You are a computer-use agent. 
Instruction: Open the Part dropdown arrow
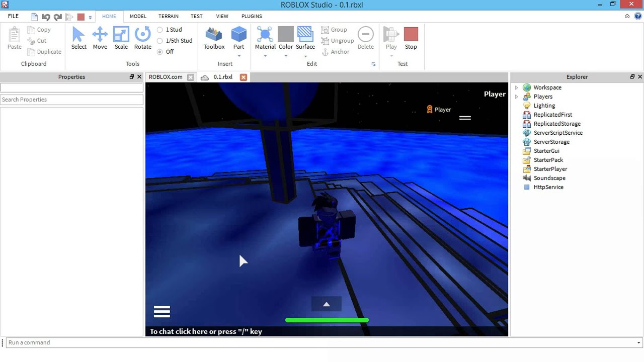click(238, 56)
